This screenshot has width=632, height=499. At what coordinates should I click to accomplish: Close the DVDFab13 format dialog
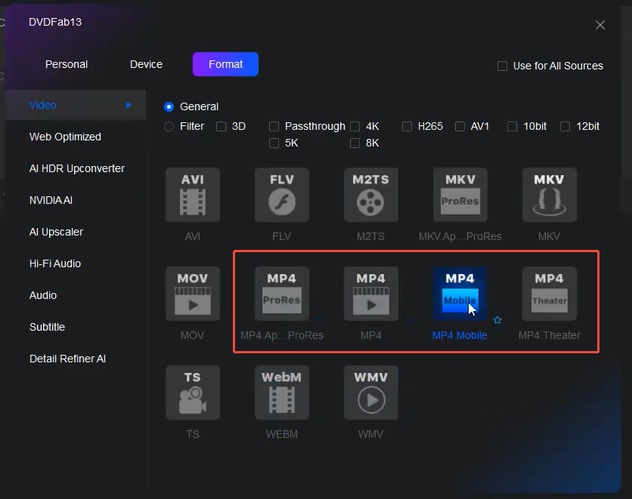tap(600, 25)
